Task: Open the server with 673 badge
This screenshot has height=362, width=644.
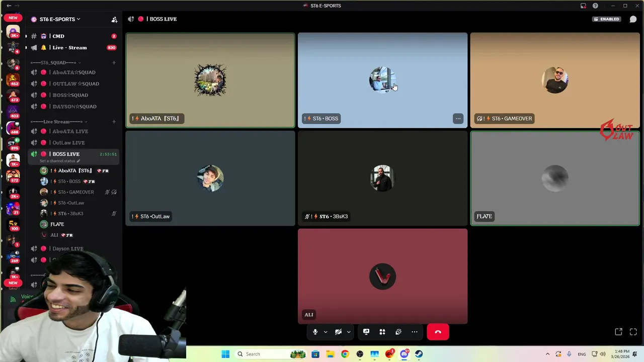Action: click(x=13, y=96)
